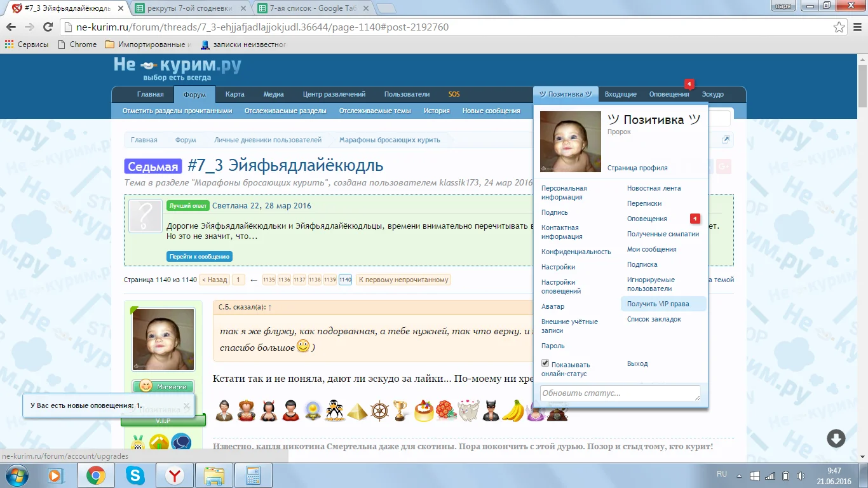Click 'Перейти к сообщению' button
Viewport: 868px width, 488px height.
(200, 257)
